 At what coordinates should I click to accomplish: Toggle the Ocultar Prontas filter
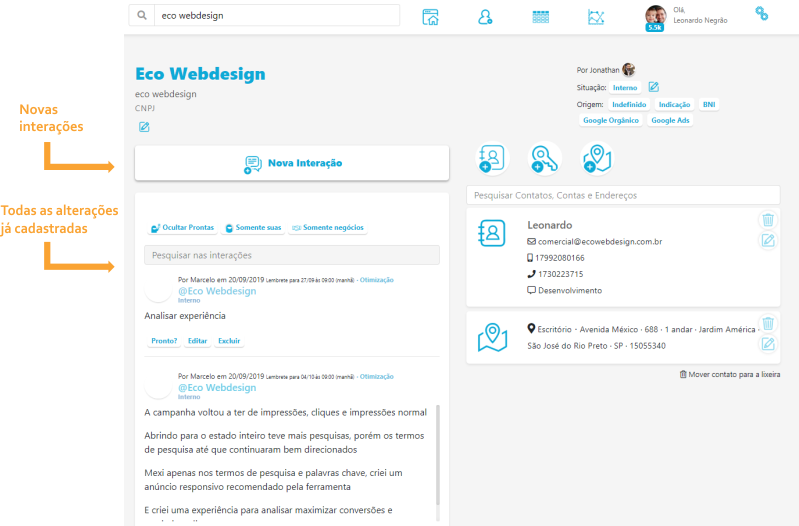[181, 228]
